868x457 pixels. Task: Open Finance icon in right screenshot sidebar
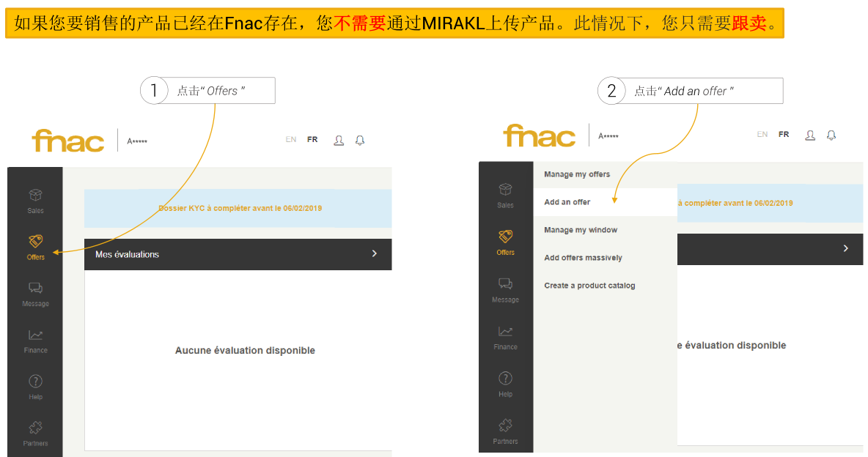pyautogui.click(x=505, y=332)
